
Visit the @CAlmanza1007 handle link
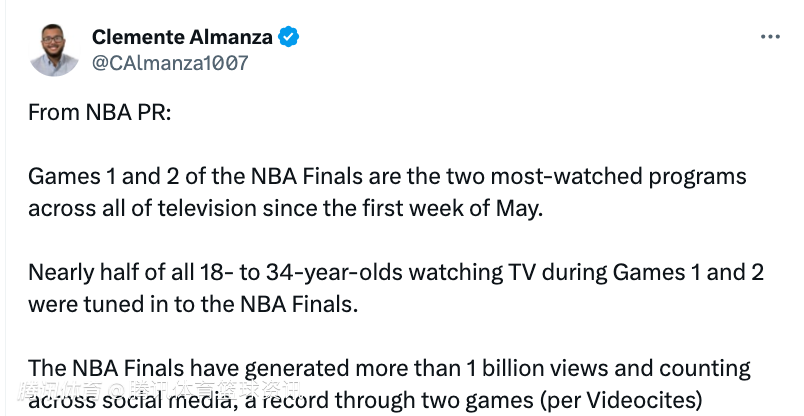click(170, 63)
